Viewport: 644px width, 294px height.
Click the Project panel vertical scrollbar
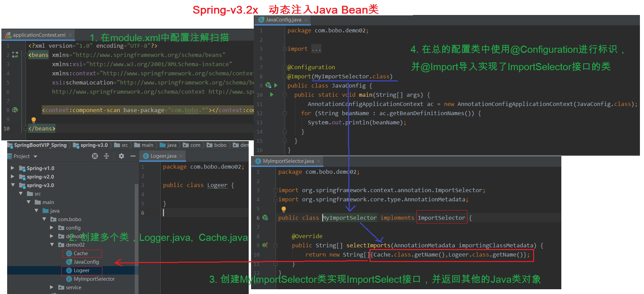click(136, 238)
